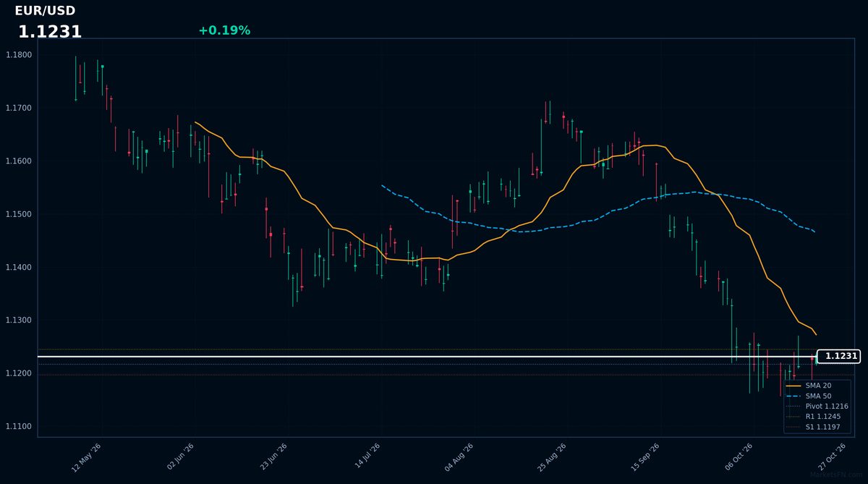Screen dimensions: 868x484
Task: Click the 1.1600 price axis label
Action: [x=19, y=161]
